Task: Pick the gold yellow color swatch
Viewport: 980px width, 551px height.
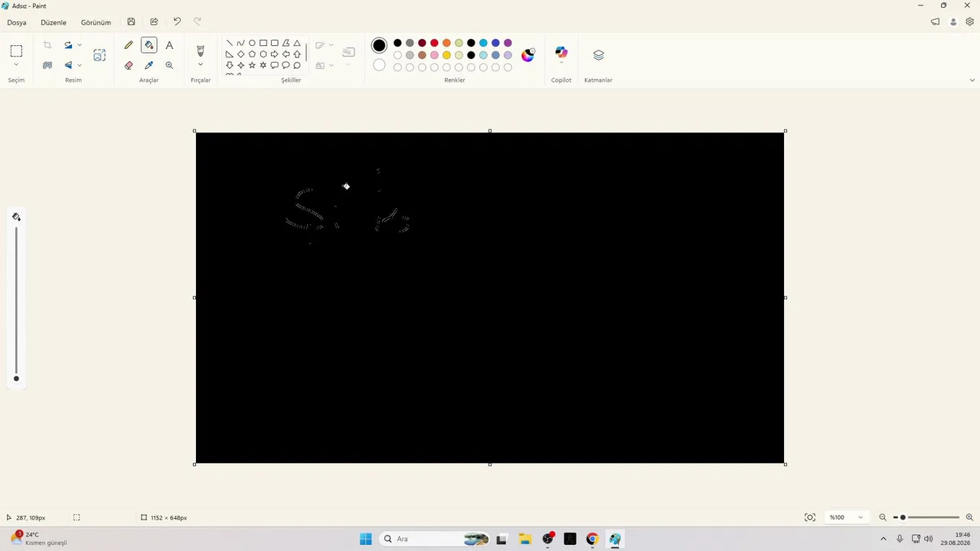Action: (446, 55)
